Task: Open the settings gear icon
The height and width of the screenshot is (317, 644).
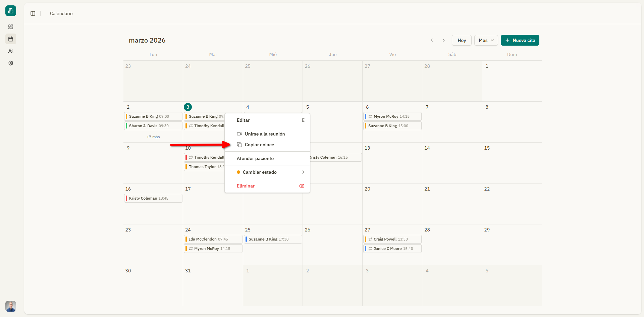Action: click(11, 63)
